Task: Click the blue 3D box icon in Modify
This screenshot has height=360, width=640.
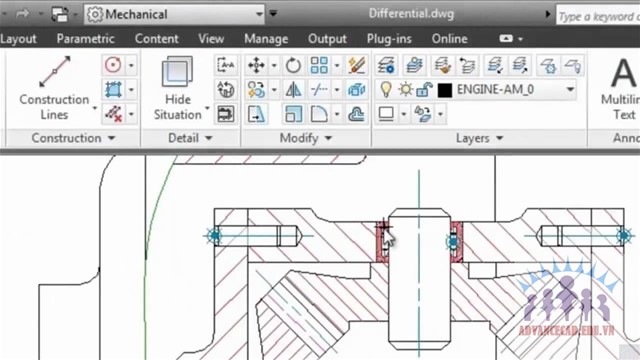Action: (x=356, y=89)
